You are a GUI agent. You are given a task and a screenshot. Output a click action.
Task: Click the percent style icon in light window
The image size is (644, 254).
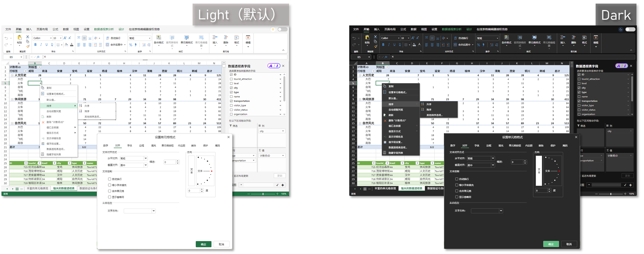click(131, 45)
